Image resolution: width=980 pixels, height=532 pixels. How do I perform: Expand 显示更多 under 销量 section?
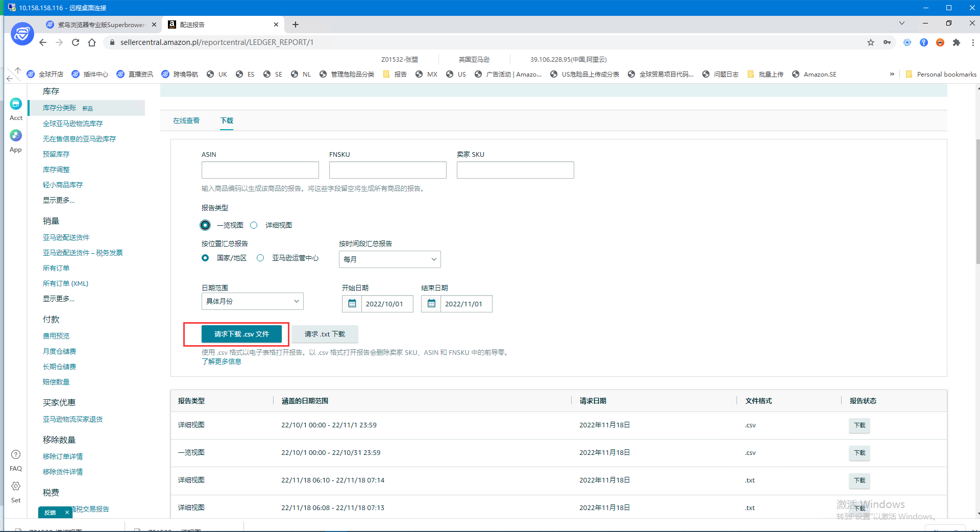pos(58,299)
